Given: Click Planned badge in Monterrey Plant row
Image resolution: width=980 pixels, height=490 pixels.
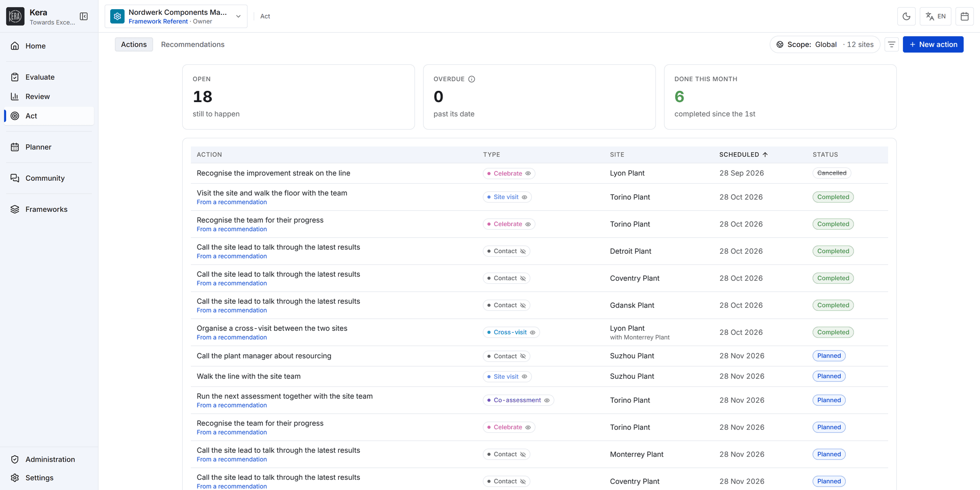Looking at the screenshot, I should (829, 454).
